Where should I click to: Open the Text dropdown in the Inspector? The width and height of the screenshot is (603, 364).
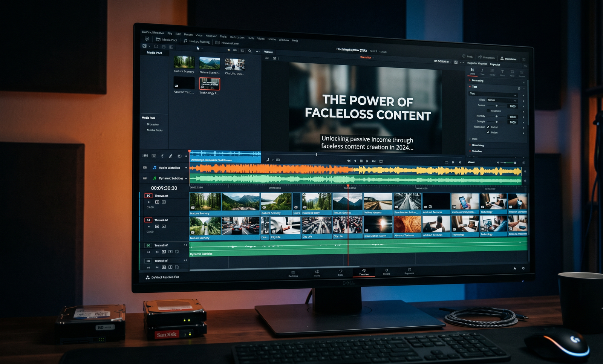tap(493, 94)
